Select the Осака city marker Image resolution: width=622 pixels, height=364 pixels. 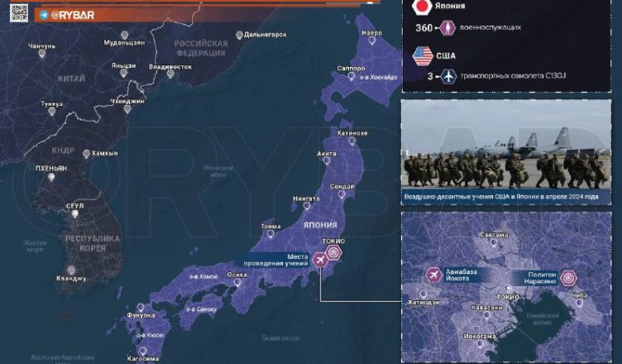(237, 285)
